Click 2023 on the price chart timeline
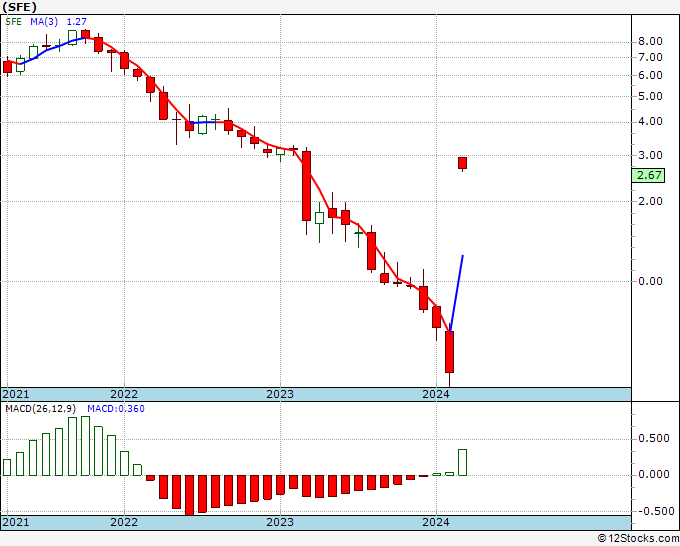This screenshot has width=680, height=546. click(x=280, y=394)
